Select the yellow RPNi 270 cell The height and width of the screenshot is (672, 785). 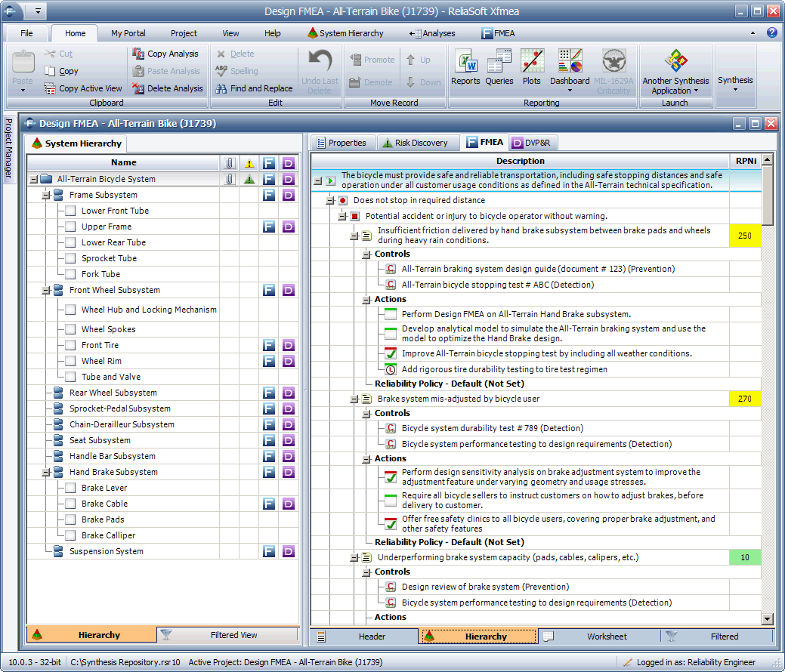click(744, 399)
